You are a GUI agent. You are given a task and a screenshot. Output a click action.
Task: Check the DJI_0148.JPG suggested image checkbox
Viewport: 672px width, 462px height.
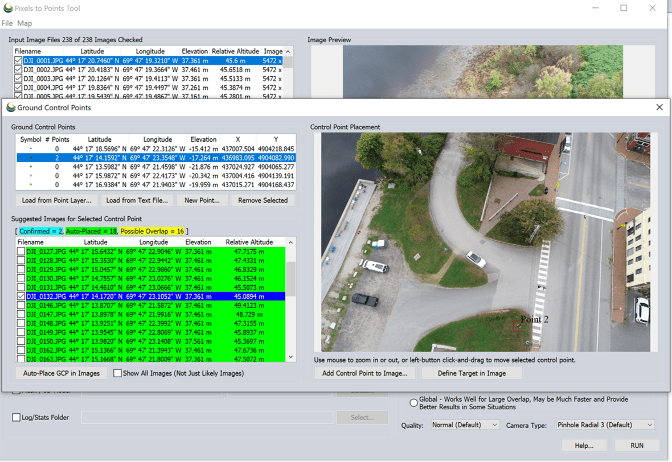click(21, 323)
